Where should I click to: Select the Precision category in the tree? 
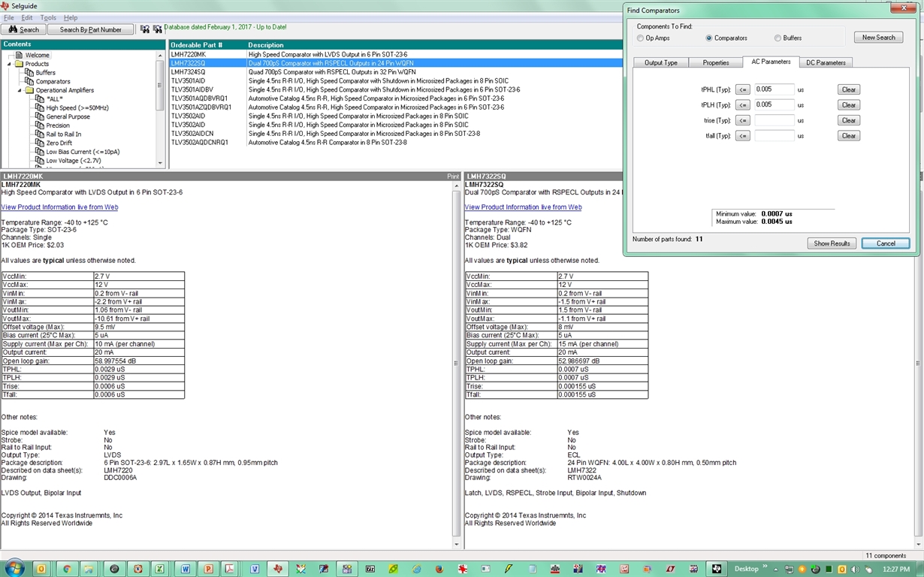(x=57, y=125)
